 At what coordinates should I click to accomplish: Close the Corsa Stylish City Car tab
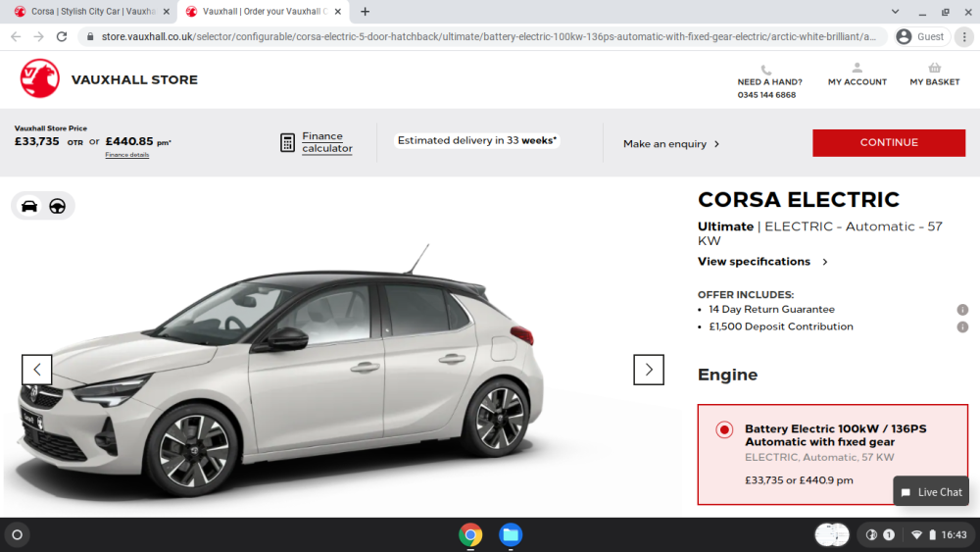pyautogui.click(x=167, y=11)
